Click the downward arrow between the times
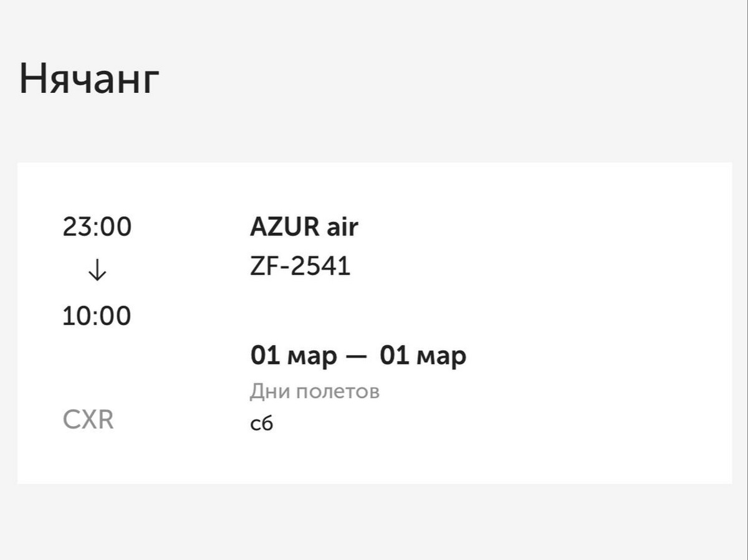This screenshot has height=560, width=748. (x=97, y=271)
